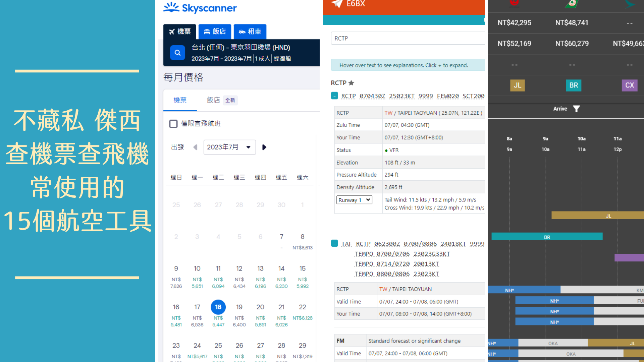Go to previous month arrow
Viewport: 644px width, 362px height.
tap(195, 147)
